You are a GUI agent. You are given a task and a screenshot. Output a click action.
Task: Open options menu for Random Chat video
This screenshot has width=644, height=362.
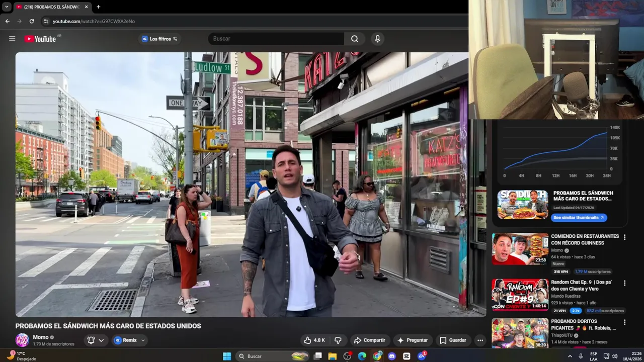coord(624,283)
